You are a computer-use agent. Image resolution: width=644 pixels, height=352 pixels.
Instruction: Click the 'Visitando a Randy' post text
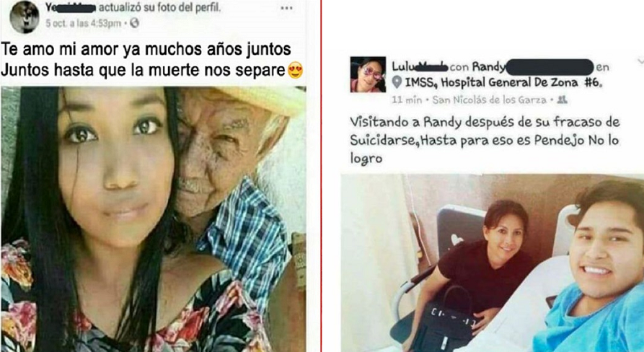coord(485,140)
